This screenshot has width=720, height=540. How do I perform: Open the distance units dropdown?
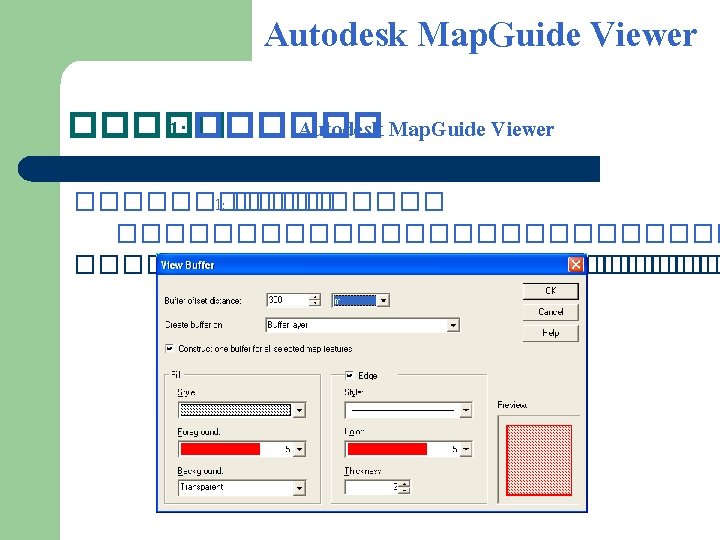[384, 300]
